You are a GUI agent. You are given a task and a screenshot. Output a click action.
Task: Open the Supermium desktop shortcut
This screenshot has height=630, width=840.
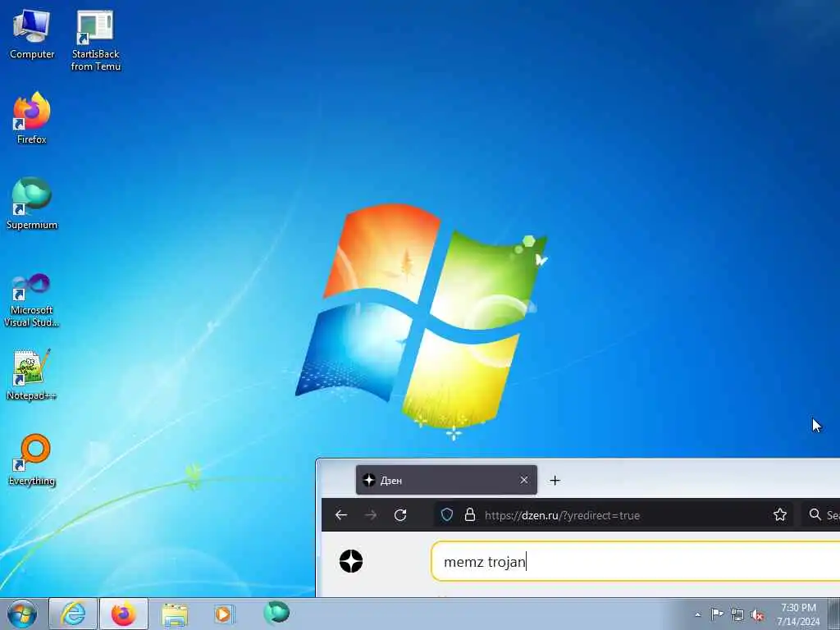click(32, 203)
